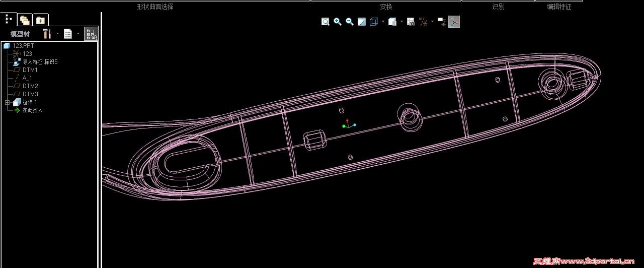Toggle the model tree display grid button
The width and height of the screenshot is (644, 268).
(91, 34)
